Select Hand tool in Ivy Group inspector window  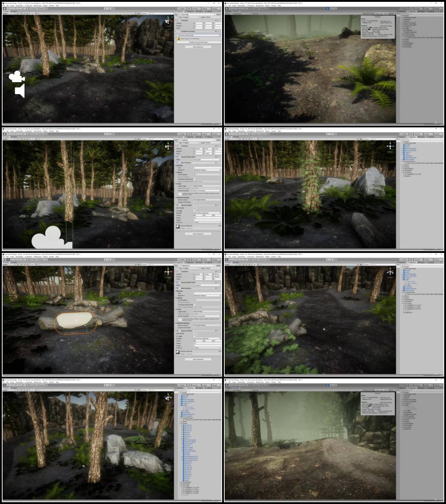[4, 8]
